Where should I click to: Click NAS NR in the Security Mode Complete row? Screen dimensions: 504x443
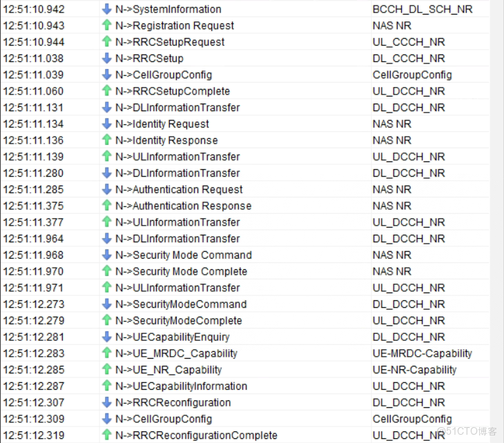(392, 271)
